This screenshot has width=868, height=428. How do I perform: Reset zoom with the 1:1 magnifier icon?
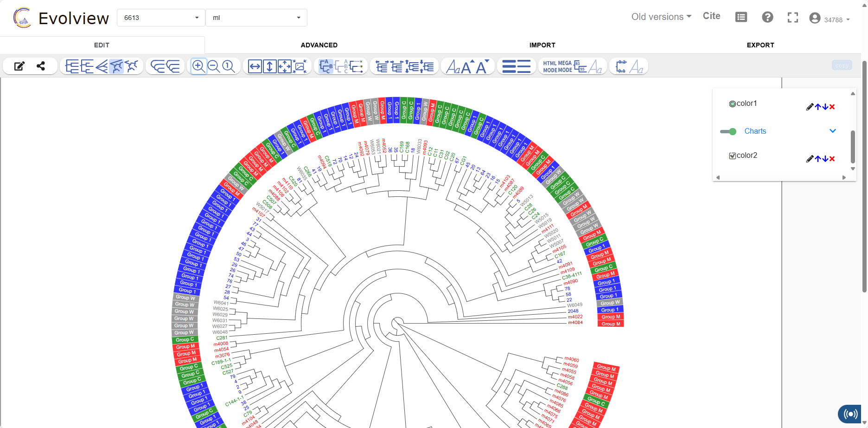pyautogui.click(x=228, y=66)
